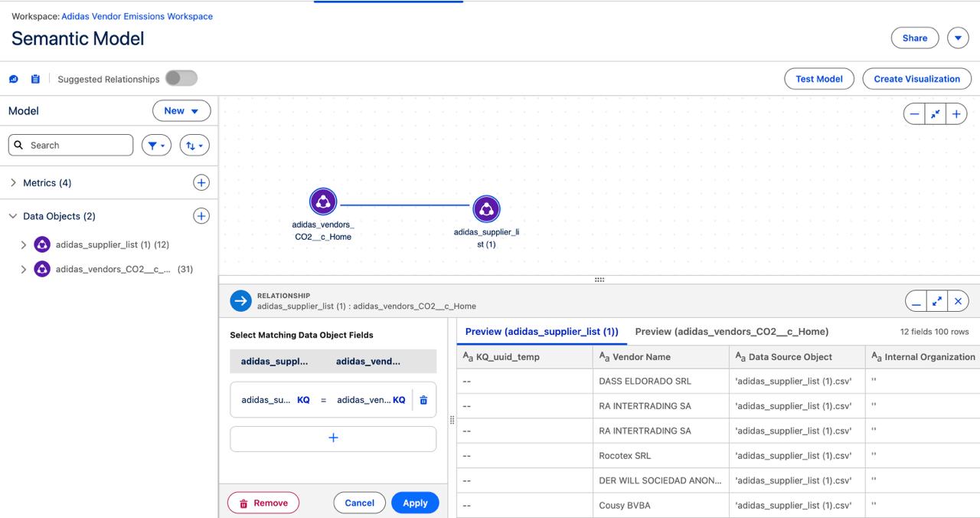Delete the KQ field matching row

click(423, 400)
